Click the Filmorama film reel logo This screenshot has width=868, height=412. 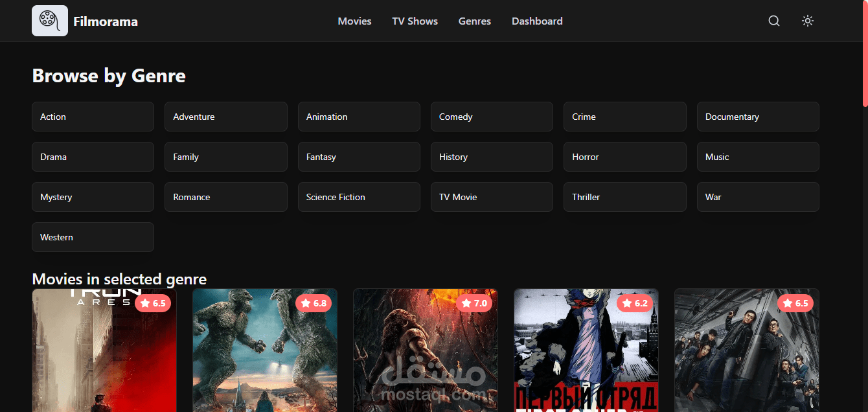click(50, 21)
